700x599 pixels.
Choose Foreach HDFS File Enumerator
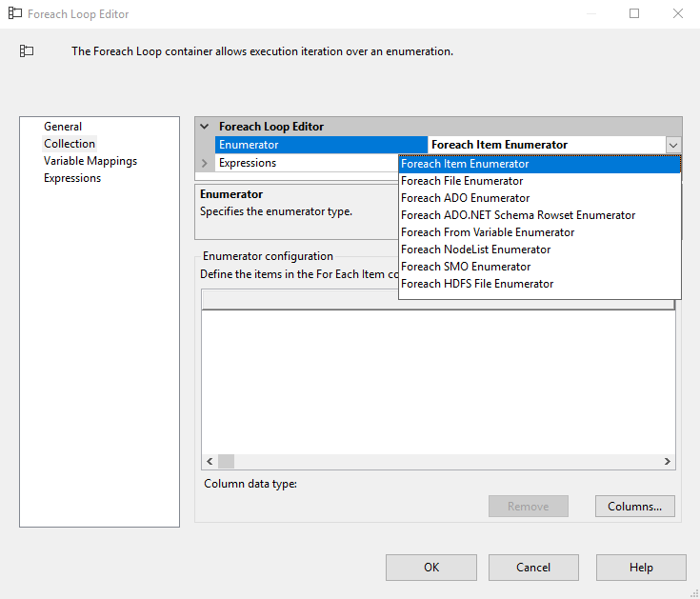click(x=477, y=284)
